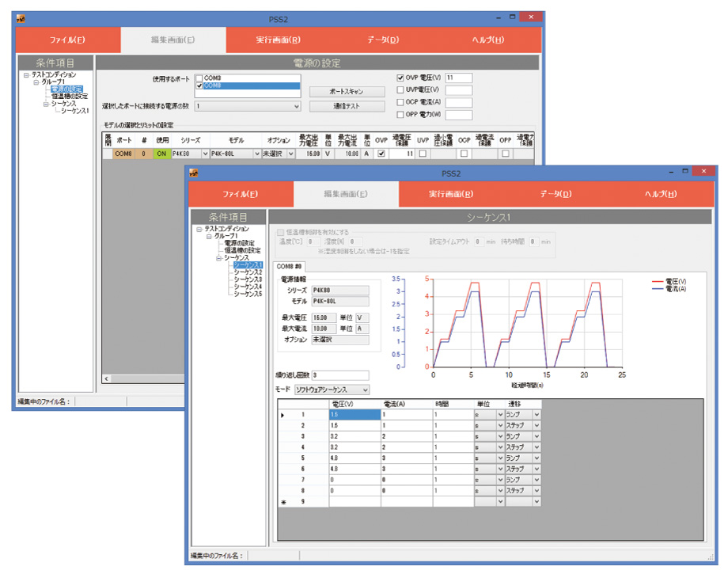This screenshot has height=574, width=728.
Task: Click the 繰り返し回数 input field
Action: click(x=340, y=375)
